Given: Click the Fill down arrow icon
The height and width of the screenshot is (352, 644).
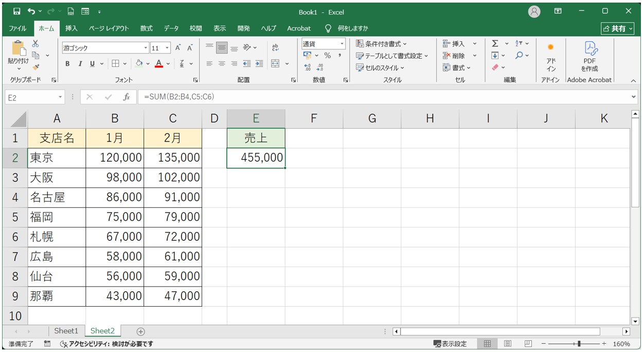Looking at the screenshot, I should click(495, 56).
